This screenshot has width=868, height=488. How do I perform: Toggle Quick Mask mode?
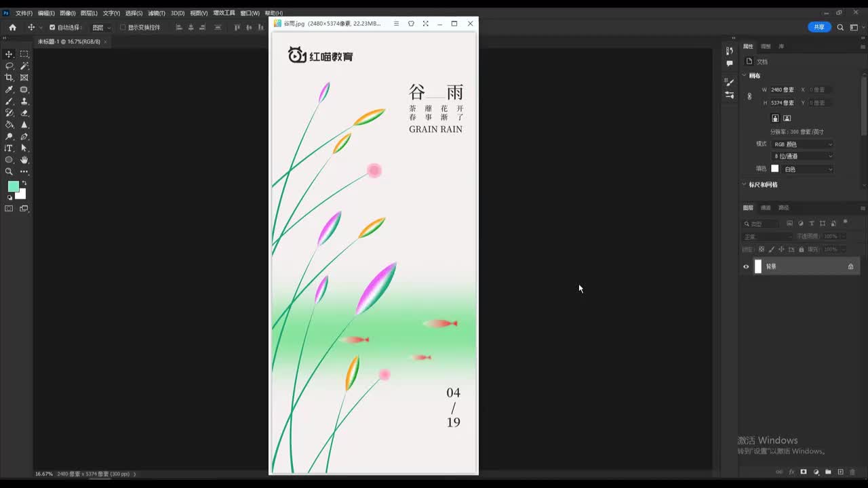click(9, 209)
